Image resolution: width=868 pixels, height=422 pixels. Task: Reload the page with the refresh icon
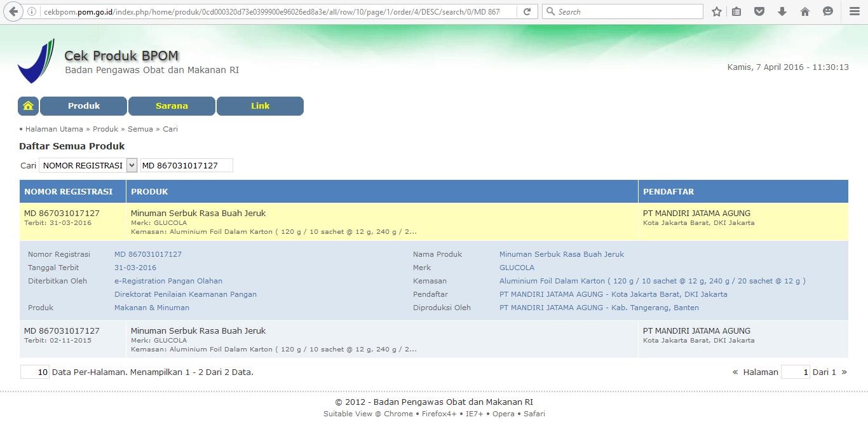point(527,11)
